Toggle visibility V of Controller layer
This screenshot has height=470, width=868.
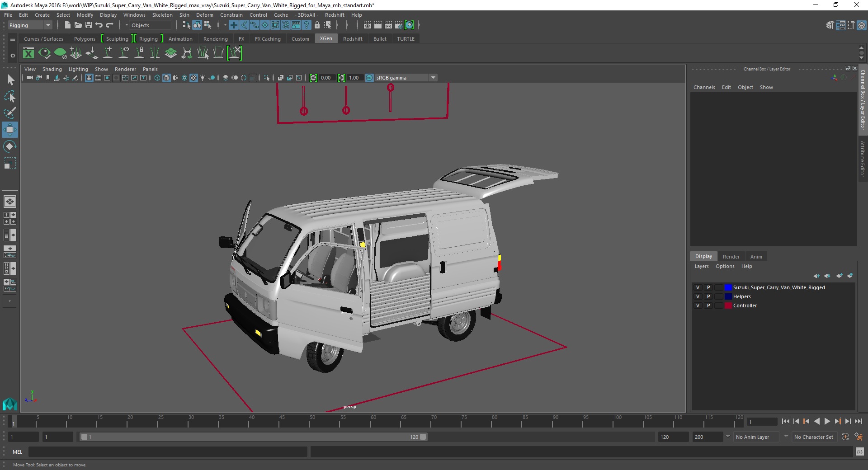[698, 305]
